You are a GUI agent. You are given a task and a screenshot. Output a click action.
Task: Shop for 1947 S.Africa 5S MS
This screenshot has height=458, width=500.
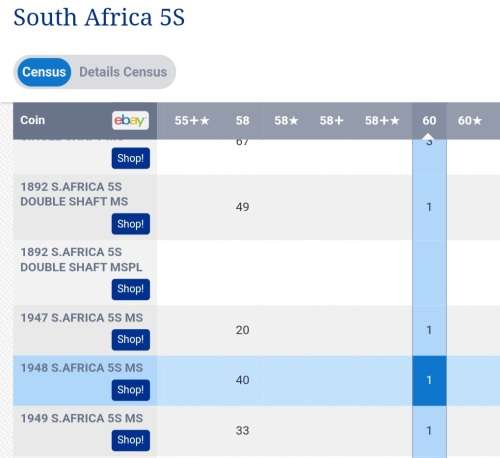131,340
